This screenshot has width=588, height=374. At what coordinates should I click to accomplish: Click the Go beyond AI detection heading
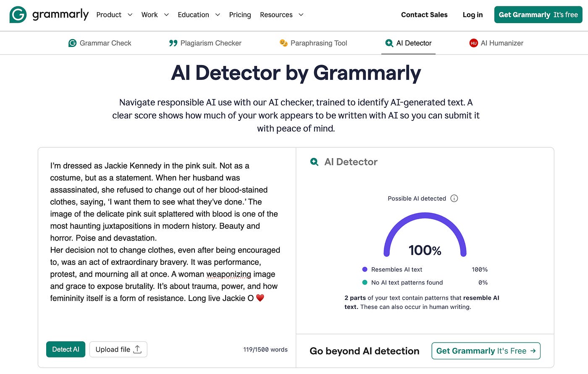coord(364,351)
